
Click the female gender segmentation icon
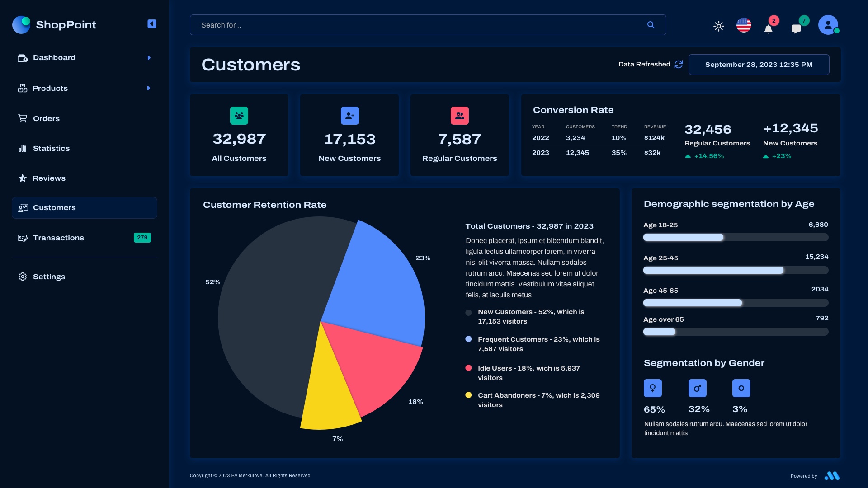pyautogui.click(x=653, y=388)
